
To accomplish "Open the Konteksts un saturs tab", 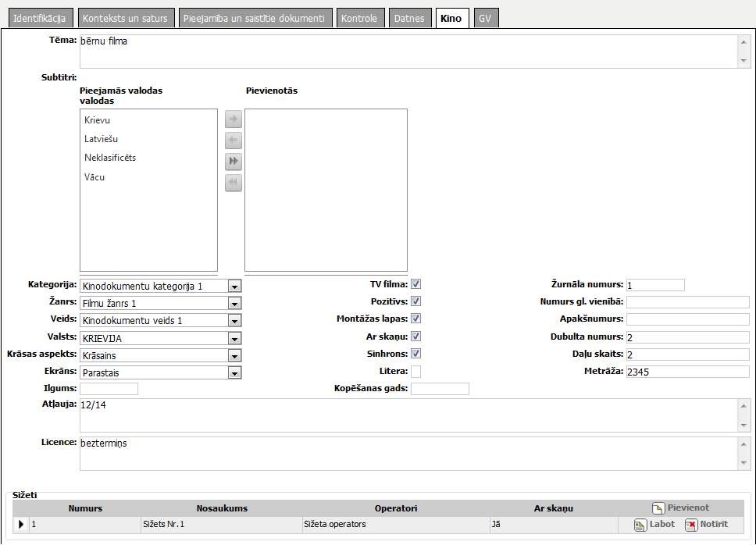I will 125,18.
